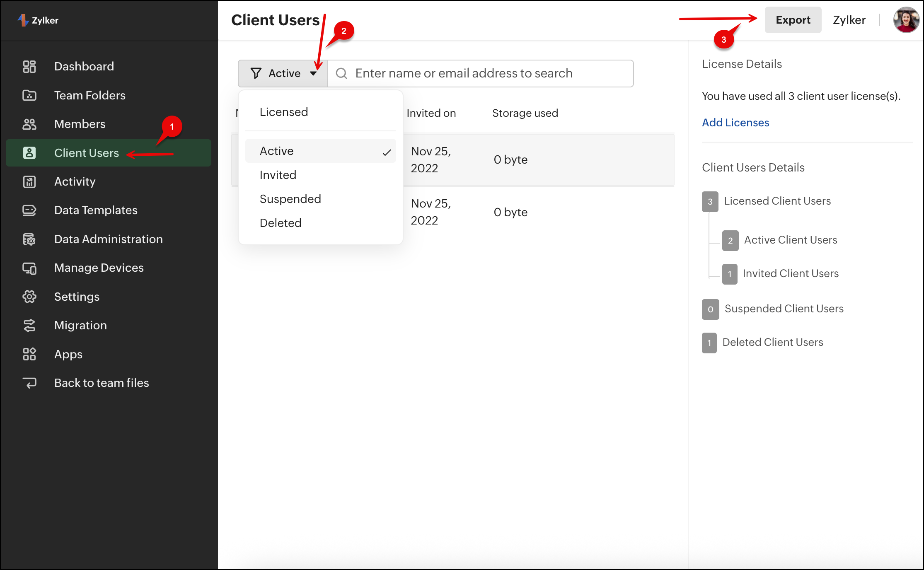
Task: Click the Manage Devices icon
Action: coord(29,268)
